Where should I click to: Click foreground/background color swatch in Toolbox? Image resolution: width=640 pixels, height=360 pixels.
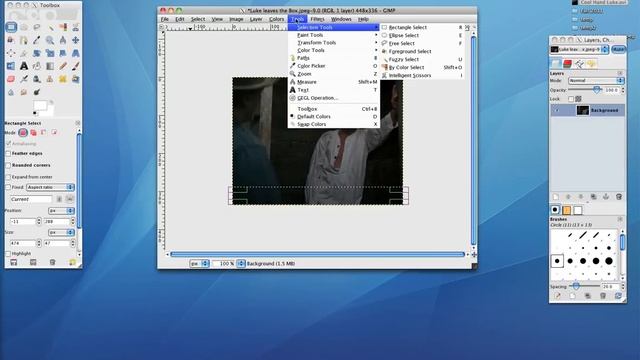click(42, 107)
